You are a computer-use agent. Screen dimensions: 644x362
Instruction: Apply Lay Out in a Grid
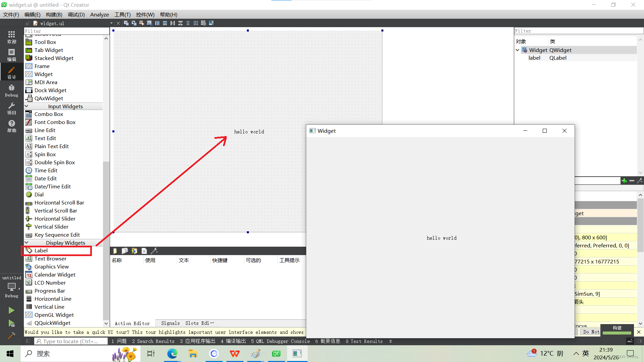(196, 23)
